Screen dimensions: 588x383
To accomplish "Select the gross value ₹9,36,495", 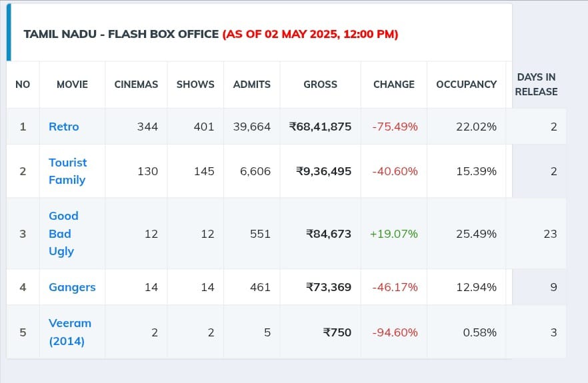I will (323, 171).
